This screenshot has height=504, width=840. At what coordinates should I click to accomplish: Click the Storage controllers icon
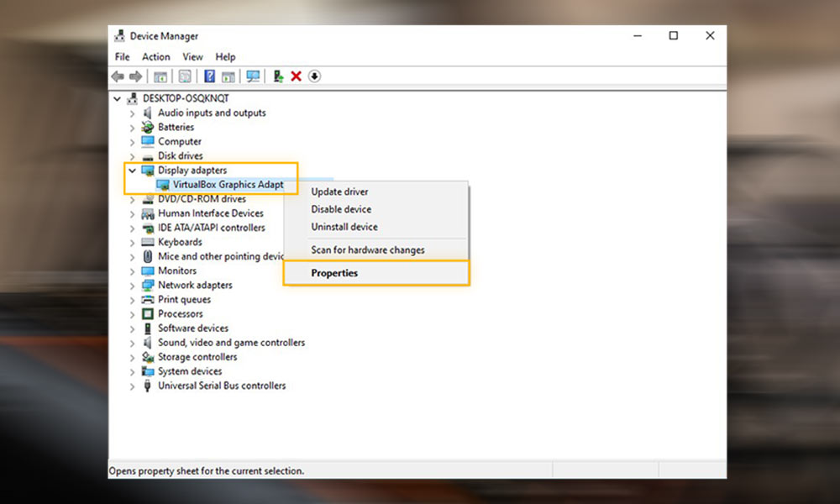147,357
